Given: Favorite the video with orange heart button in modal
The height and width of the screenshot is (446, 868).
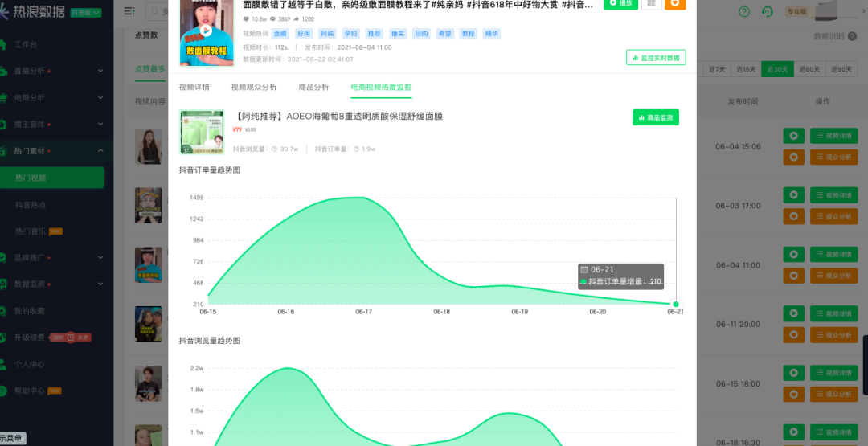Looking at the screenshot, I should [675, 2].
